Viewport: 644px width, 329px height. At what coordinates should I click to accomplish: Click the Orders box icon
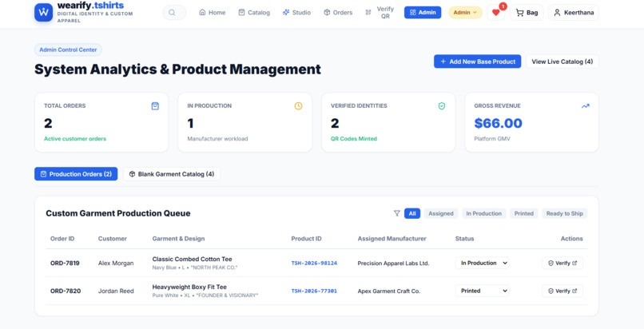(327, 12)
